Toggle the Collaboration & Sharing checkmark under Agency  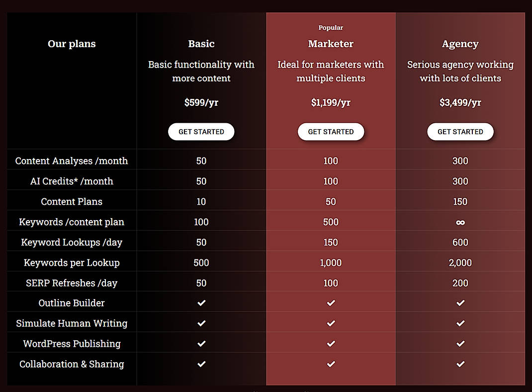(460, 364)
